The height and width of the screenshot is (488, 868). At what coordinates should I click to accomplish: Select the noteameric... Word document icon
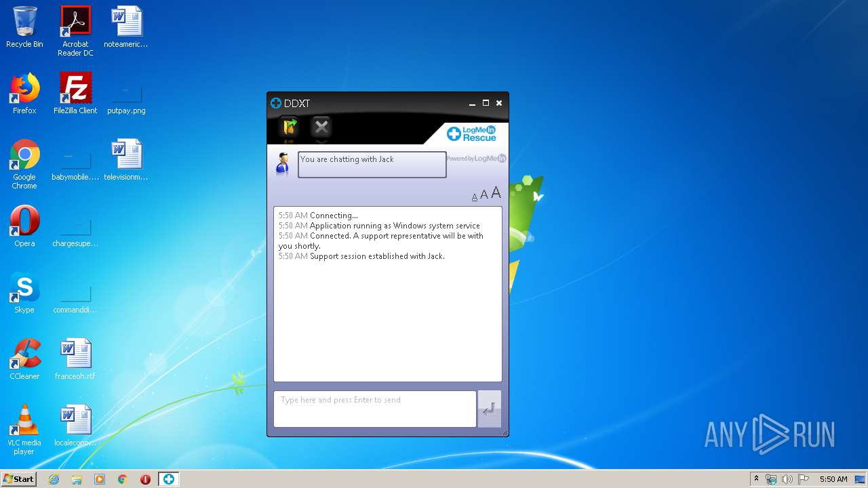coord(126,27)
